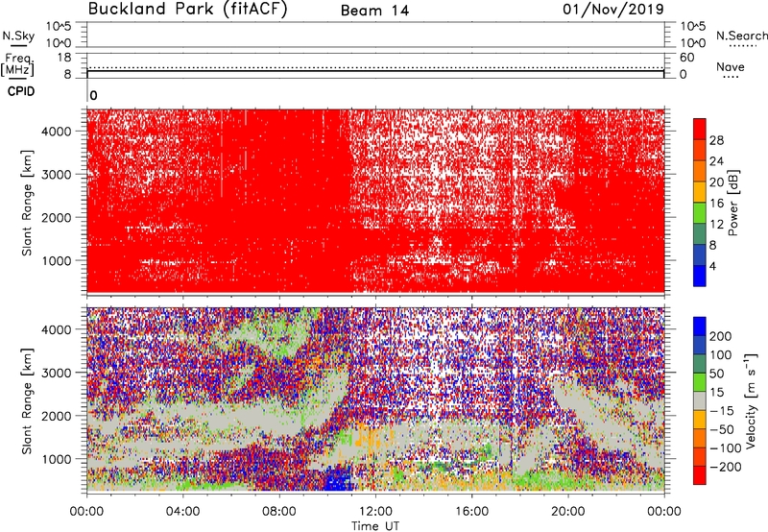Select the Freq. [MHz] axis label

[x=17, y=64]
